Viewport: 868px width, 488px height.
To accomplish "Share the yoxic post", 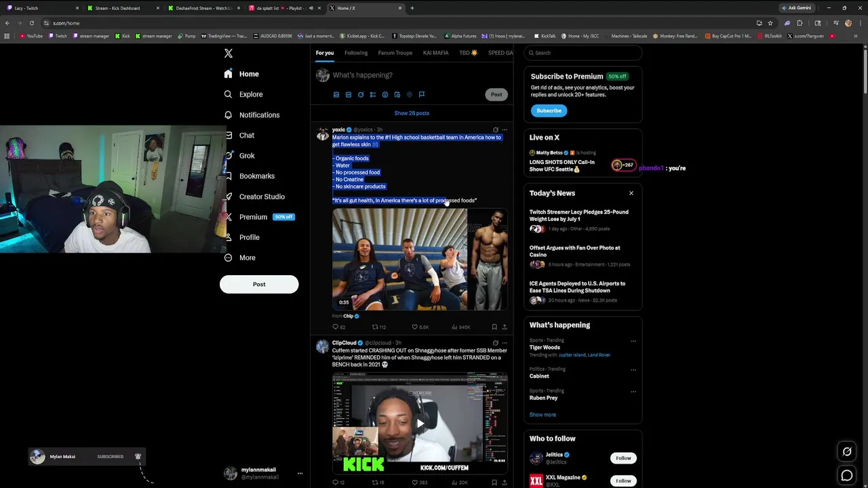I will click(x=505, y=327).
